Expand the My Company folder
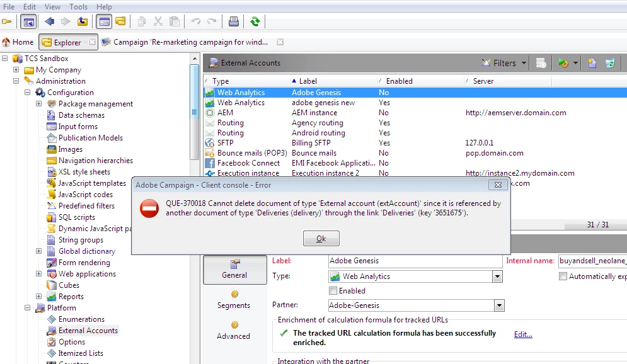 click(16, 69)
